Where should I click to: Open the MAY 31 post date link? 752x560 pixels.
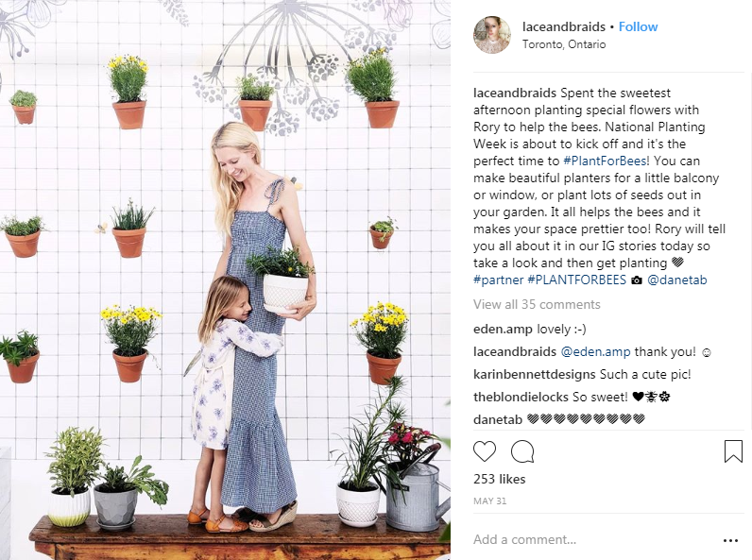point(489,501)
